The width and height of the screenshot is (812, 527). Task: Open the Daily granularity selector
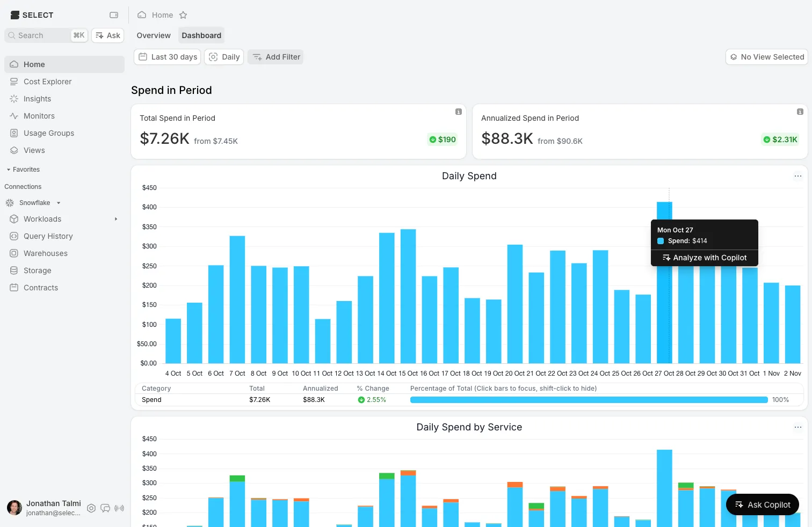click(x=224, y=57)
